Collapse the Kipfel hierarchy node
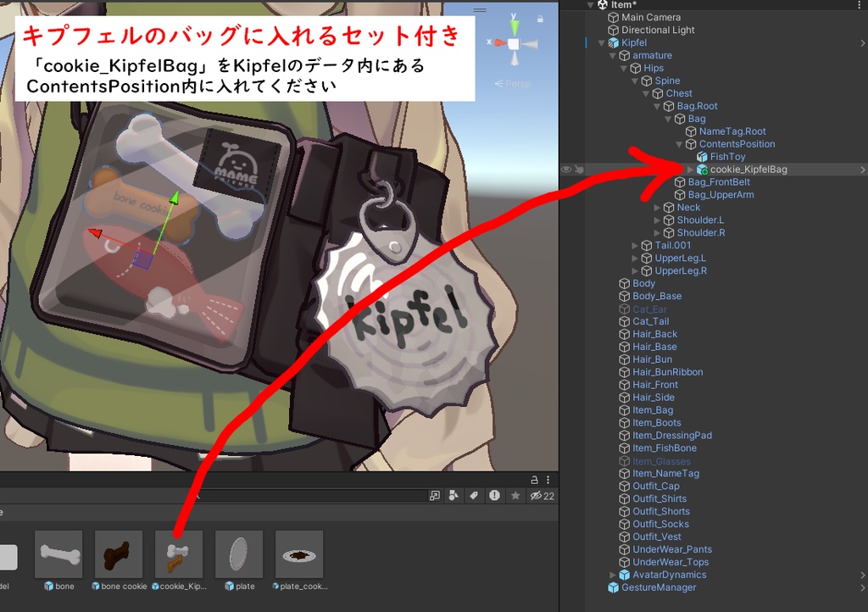 (601, 42)
